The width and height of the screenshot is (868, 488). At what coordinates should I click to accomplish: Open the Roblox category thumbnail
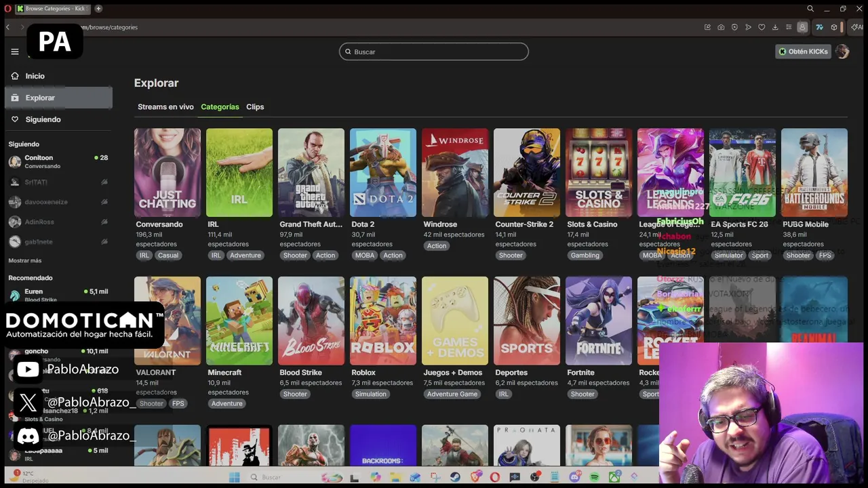point(383,321)
